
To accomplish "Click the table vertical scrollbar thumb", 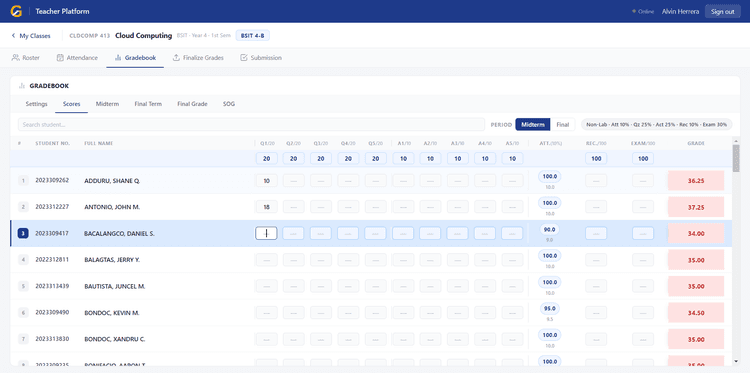I will [x=736, y=158].
